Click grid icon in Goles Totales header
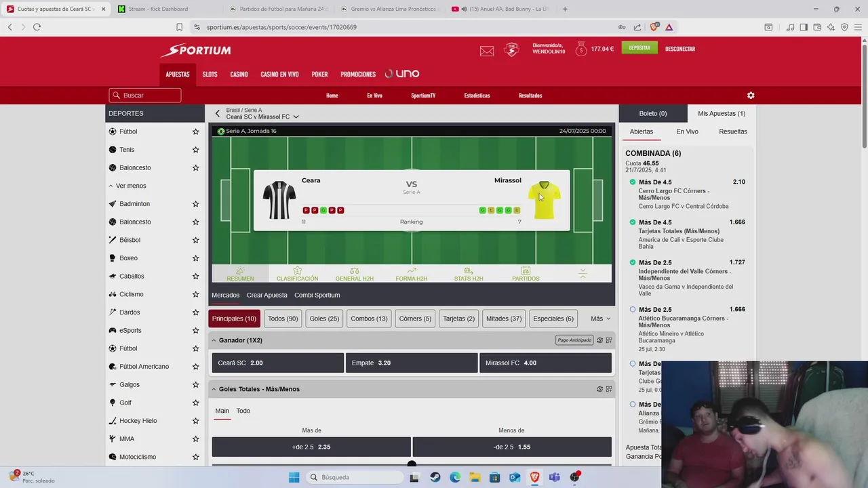 609,389
